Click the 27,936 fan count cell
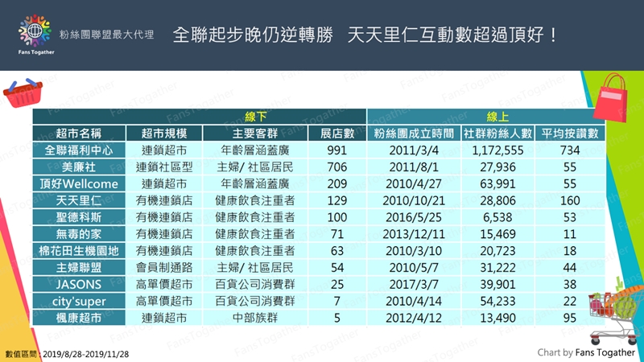Image resolution: width=644 pixels, height=362 pixels. pos(497,167)
